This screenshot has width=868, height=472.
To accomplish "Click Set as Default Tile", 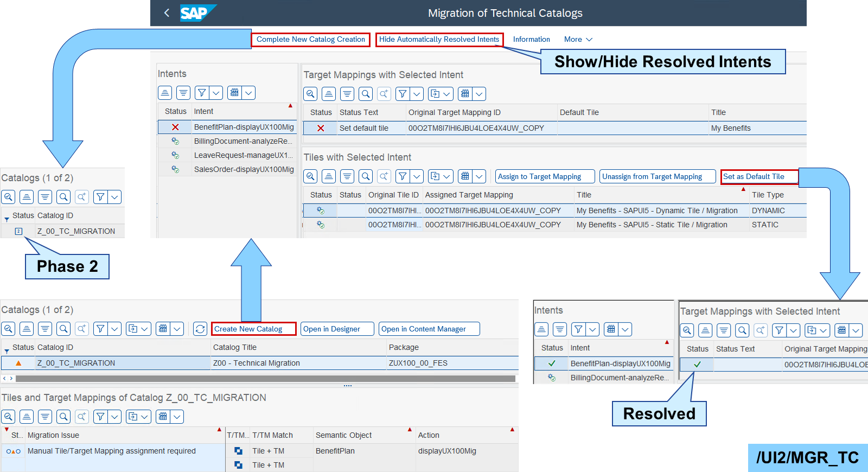I will [x=759, y=177].
